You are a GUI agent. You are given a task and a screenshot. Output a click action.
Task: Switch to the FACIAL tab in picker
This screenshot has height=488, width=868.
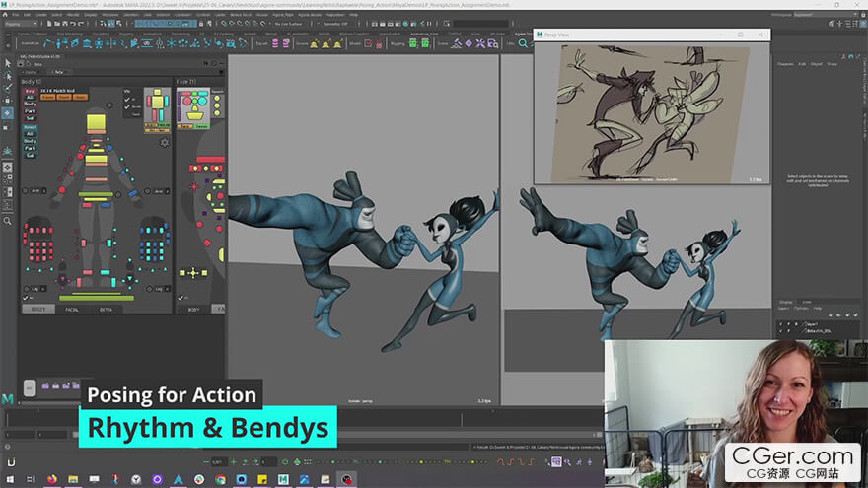click(71, 309)
